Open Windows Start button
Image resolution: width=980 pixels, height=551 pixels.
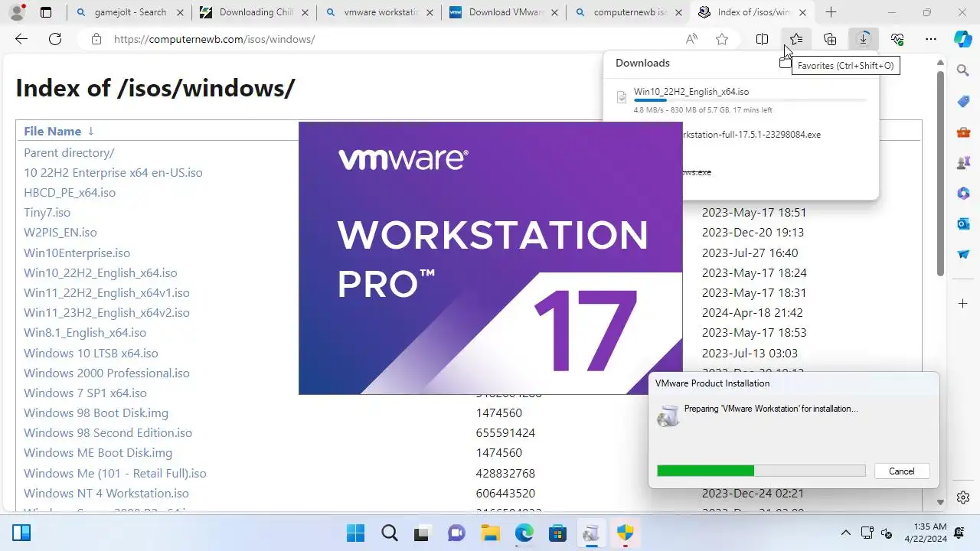point(355,533)
